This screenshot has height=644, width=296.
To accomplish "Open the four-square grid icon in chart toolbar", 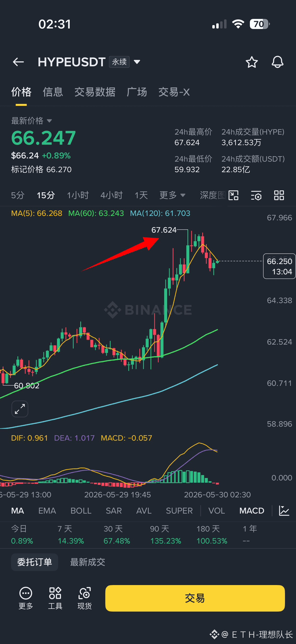I will tap(279, 195).
